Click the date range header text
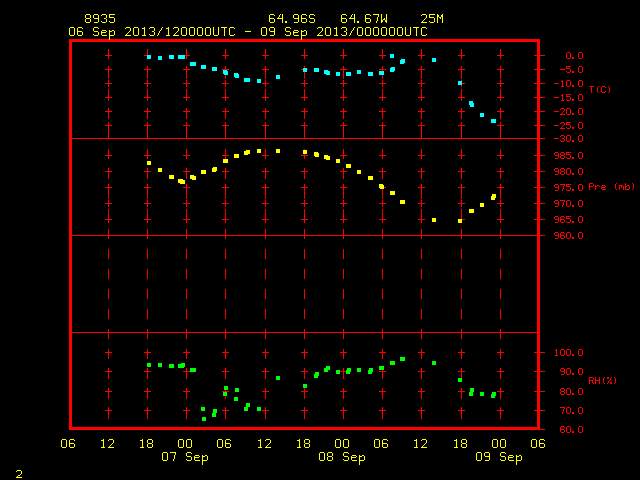 (x=248, y=32)
